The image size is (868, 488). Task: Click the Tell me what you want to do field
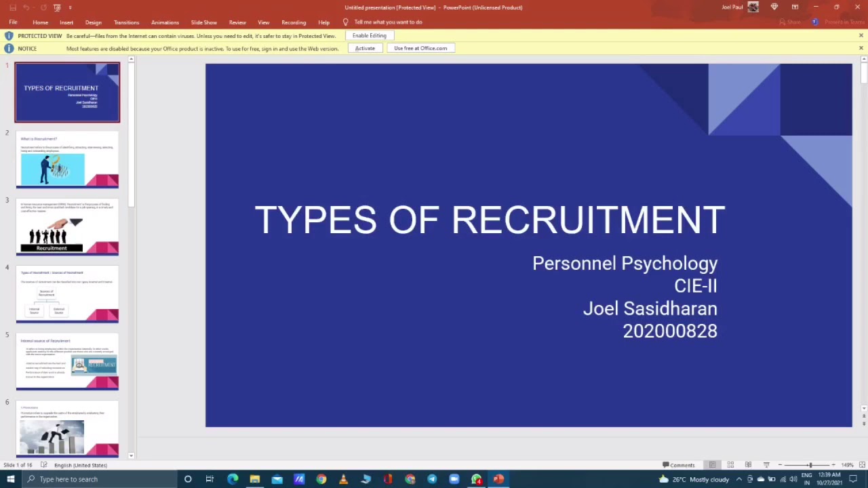[388, 22]
